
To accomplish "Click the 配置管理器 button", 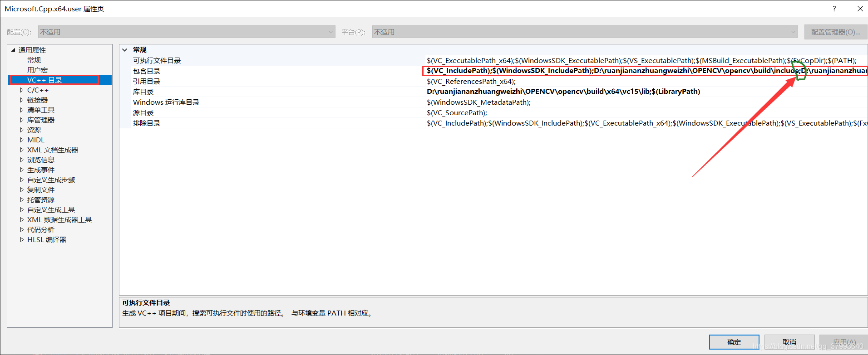I will 836,32.
